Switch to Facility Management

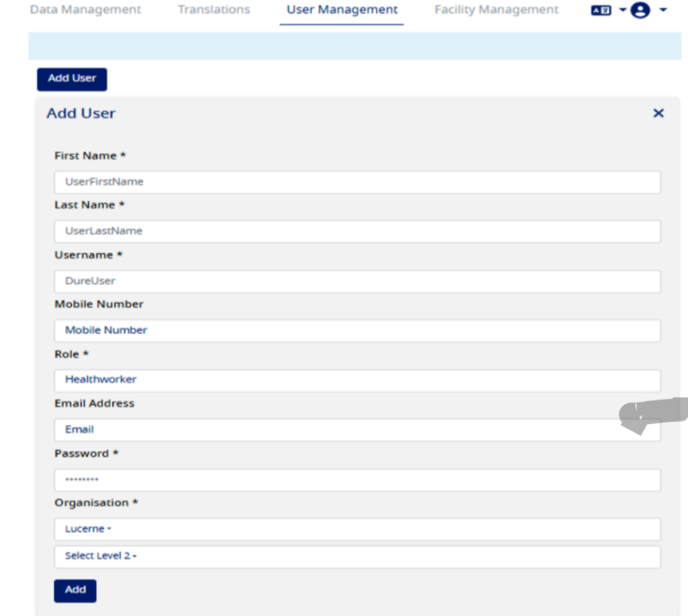[496, 9]
